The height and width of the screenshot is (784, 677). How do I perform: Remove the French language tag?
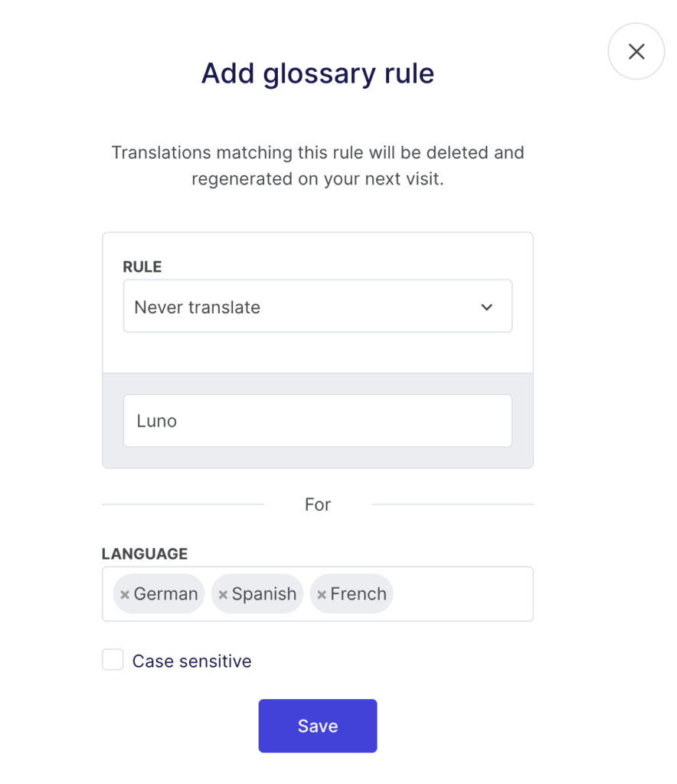[x=322, y=594]
